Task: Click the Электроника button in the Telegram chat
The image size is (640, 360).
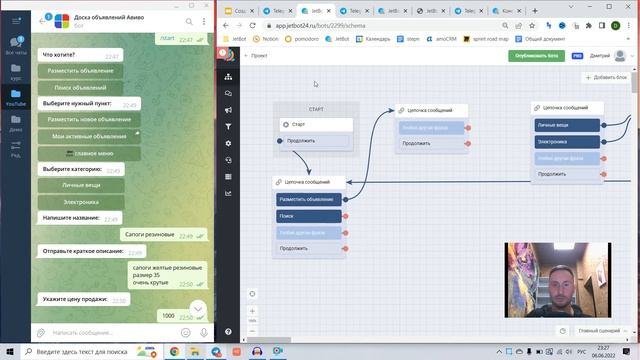Action: [81, 202]
